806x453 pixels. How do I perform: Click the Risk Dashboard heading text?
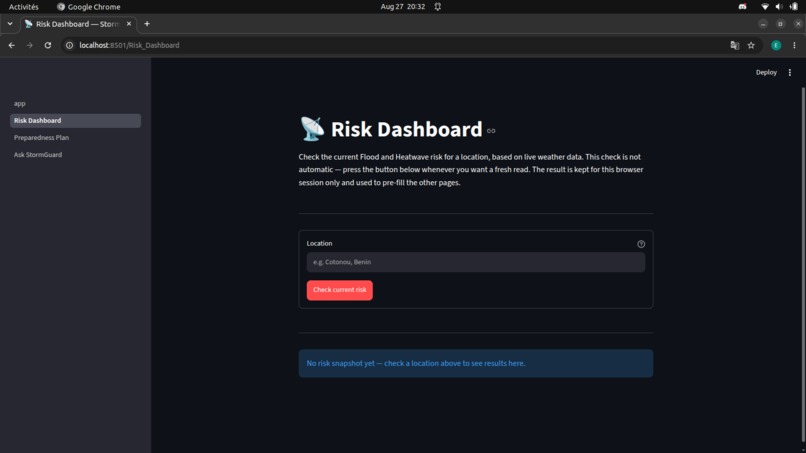click(406, 129)
